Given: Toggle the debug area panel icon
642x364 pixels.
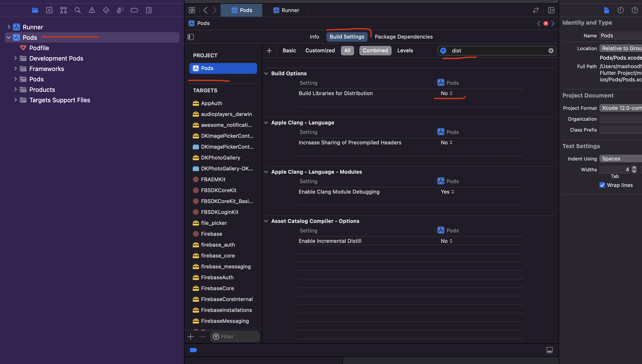Looking at the screenshot, I should [549, 350].
